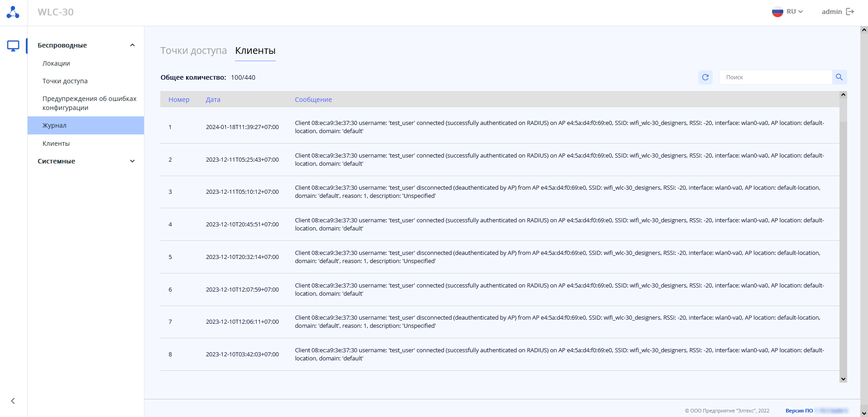
Task: Refresh the client journal list
Action: pyautogui.click(x=705, y=77)
